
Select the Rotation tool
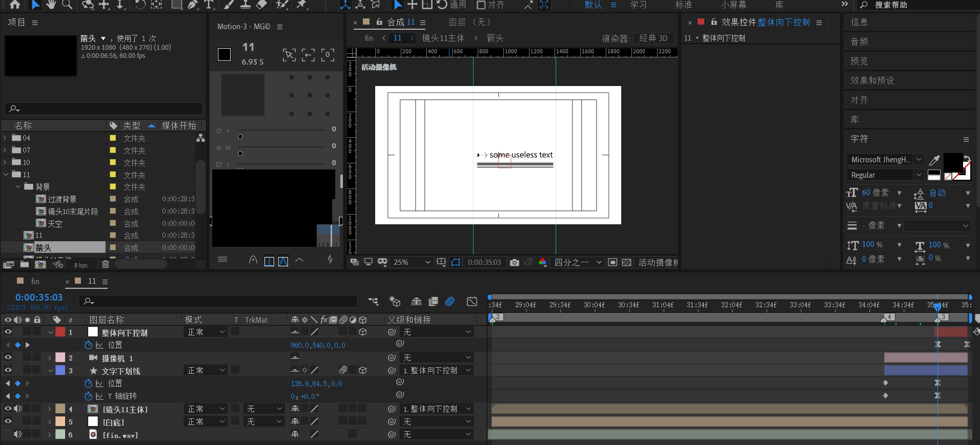pos(140,5)
